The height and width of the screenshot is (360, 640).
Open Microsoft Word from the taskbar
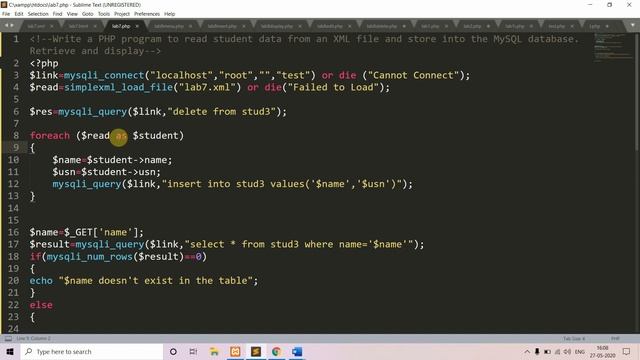tap(297, 352)
